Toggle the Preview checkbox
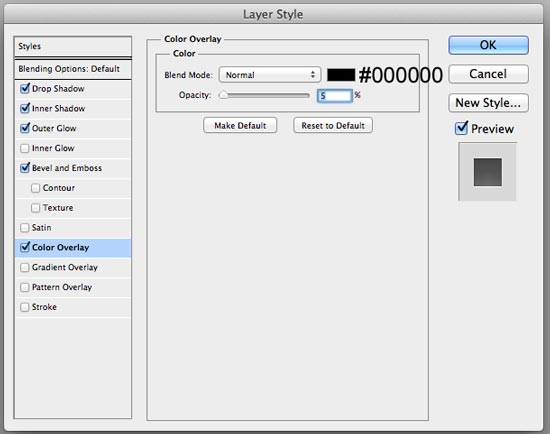The image size is (550, 434). [461, 128]
